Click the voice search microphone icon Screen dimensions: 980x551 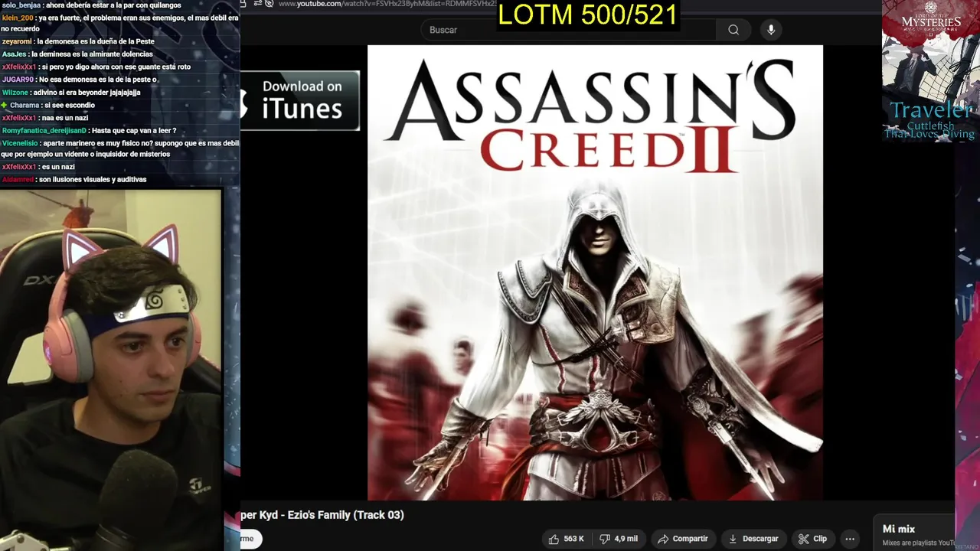click(x=771, y=30)
